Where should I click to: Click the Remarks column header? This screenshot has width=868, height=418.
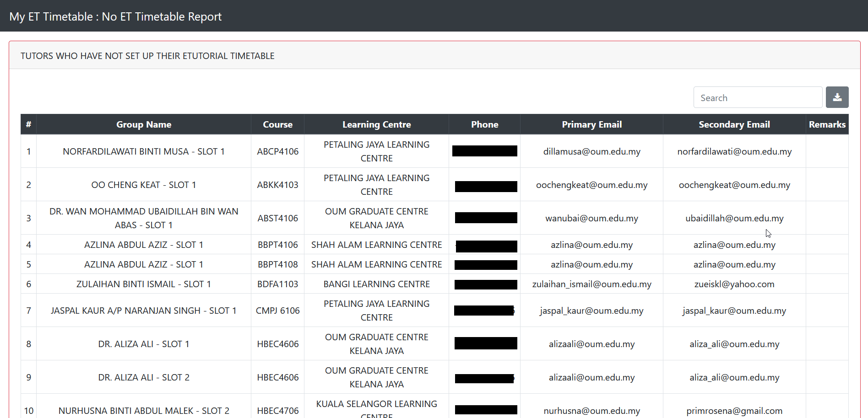click(827, 124)
